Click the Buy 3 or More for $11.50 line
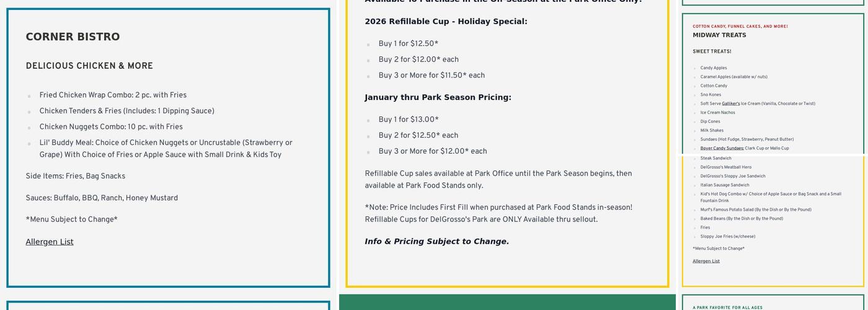Viewport: 868px width, 310px height. pos(432,76)
